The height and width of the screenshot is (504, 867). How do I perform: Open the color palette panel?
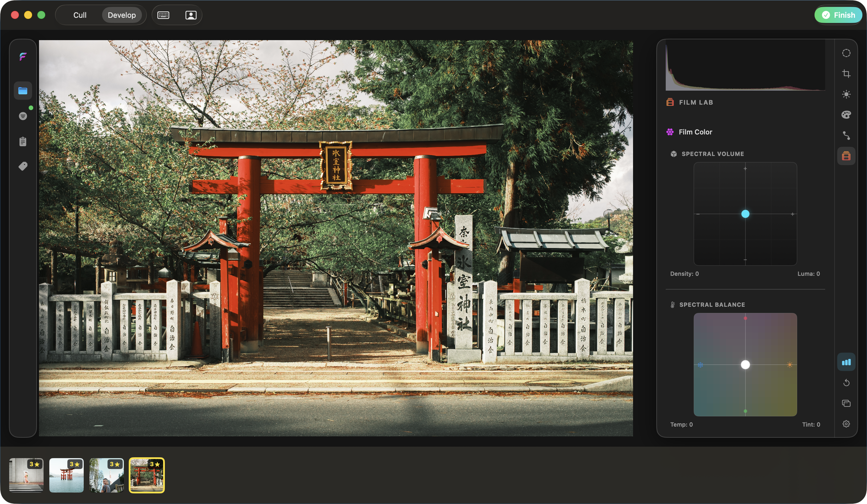(846, 115)
